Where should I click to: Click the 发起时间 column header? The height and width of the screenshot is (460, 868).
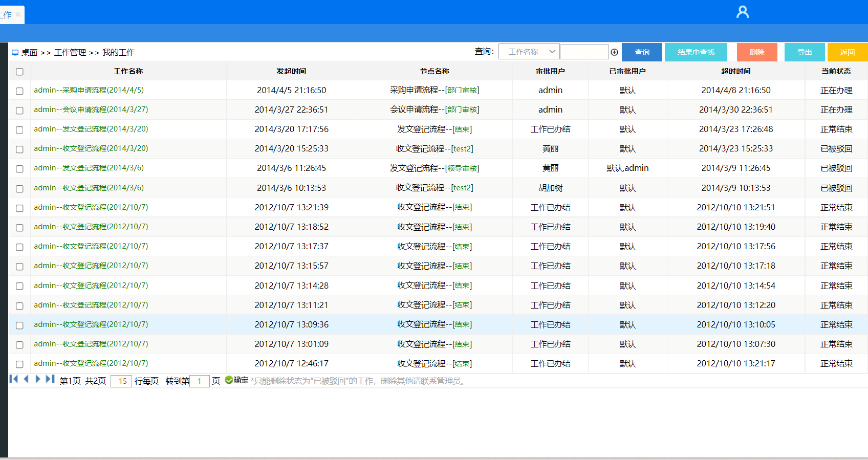point(291,71)
